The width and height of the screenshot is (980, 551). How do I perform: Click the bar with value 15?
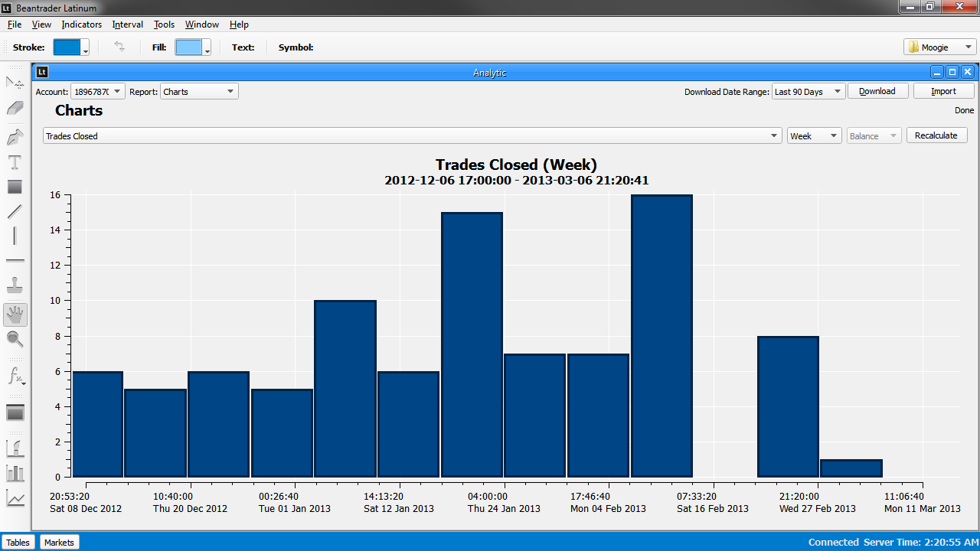(x=472, y=345)
